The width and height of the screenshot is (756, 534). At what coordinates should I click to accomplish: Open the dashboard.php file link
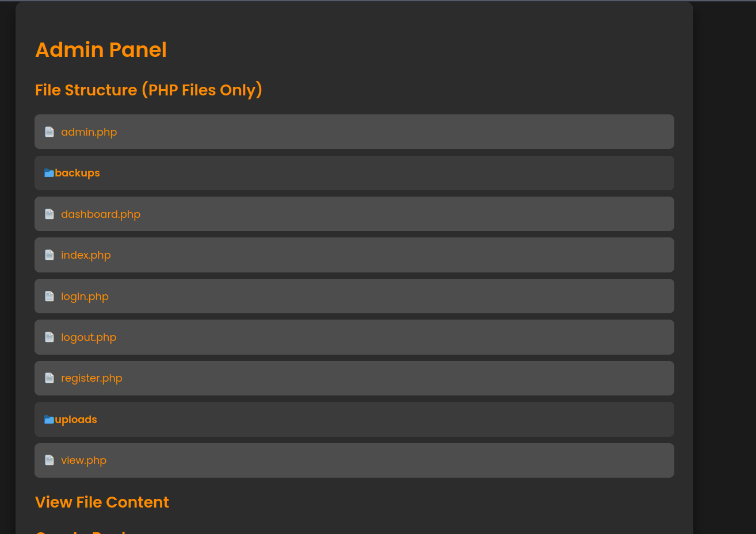[x=101, y=214]
